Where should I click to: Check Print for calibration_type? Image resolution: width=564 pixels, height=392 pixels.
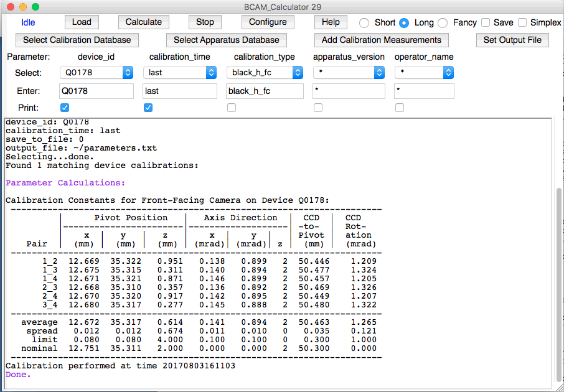pos(232,108)
